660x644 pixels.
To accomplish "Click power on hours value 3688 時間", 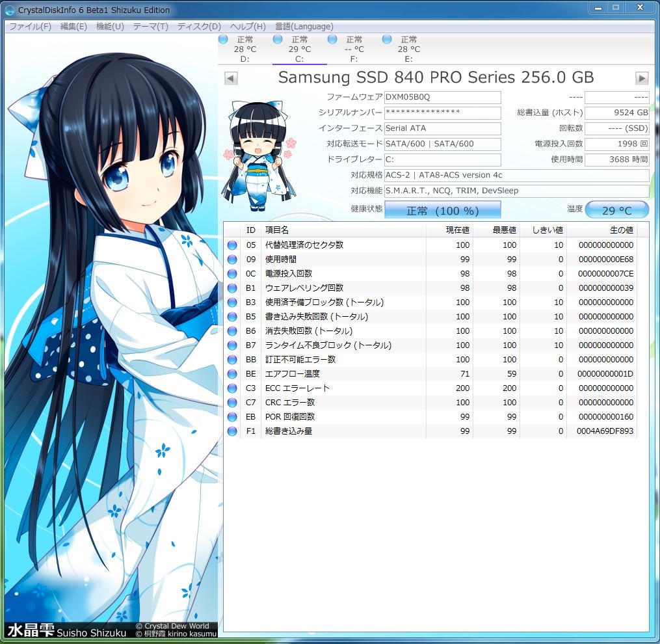I will pyautogui.click(x=617, y=159).
